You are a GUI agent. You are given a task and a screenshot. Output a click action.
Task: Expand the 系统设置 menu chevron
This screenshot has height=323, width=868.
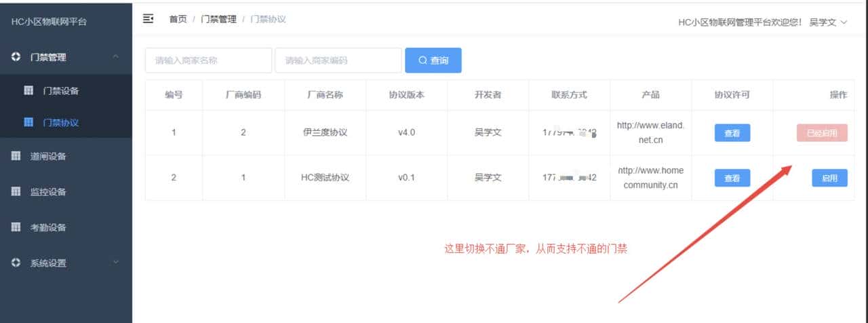tap(116, 263)
